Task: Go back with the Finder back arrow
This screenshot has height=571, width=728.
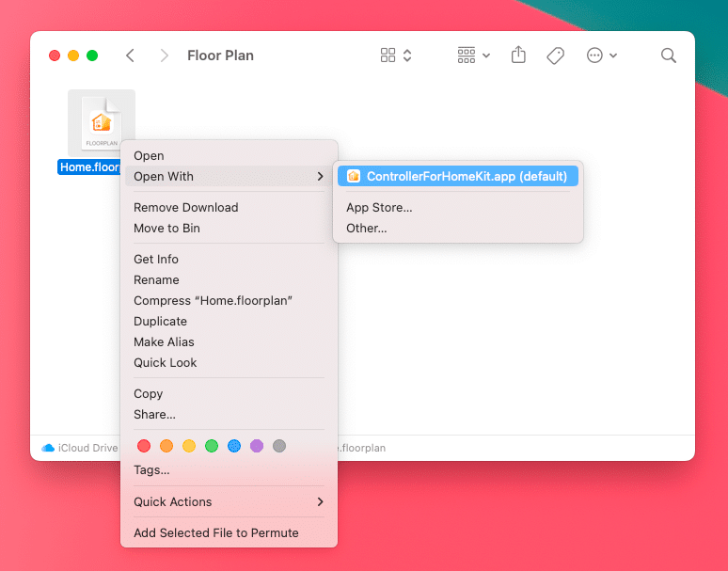Action: [x=131, y=56]
